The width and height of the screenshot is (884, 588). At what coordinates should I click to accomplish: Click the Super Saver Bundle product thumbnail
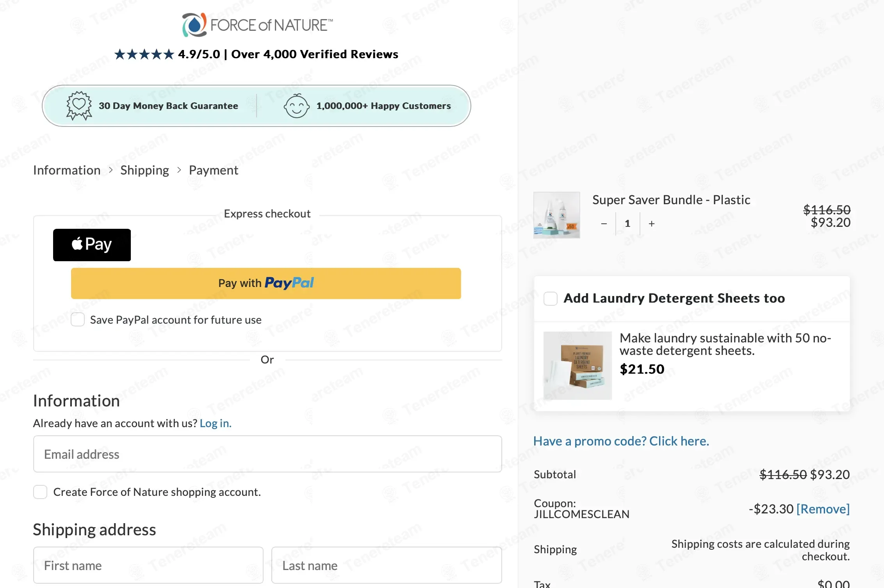(x=557, y=215)
